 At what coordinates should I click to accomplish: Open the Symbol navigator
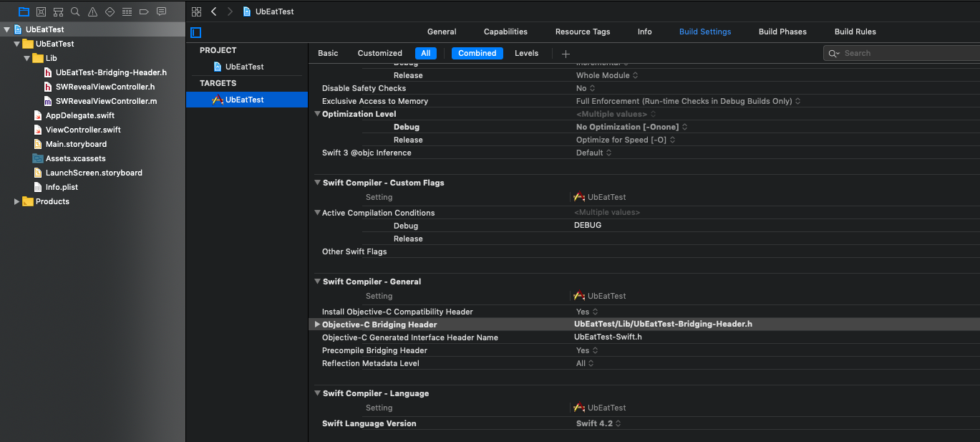[x=58, y=11]
